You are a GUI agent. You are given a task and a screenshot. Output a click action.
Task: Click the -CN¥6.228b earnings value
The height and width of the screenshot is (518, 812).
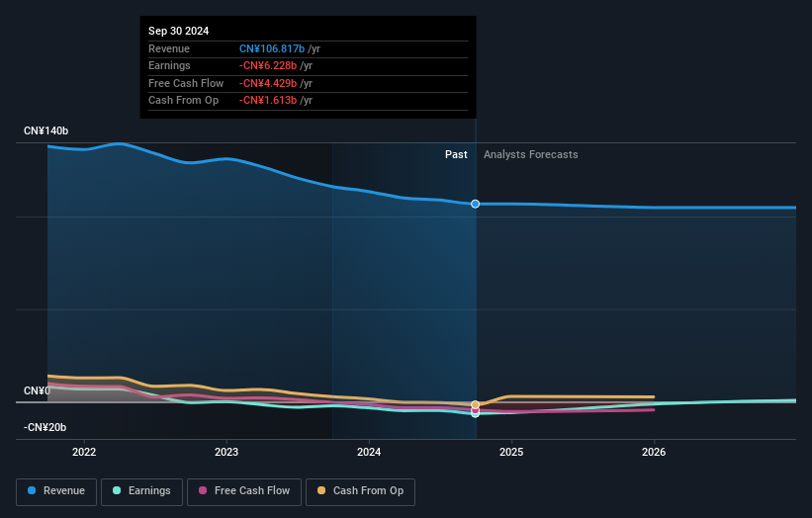268,65
